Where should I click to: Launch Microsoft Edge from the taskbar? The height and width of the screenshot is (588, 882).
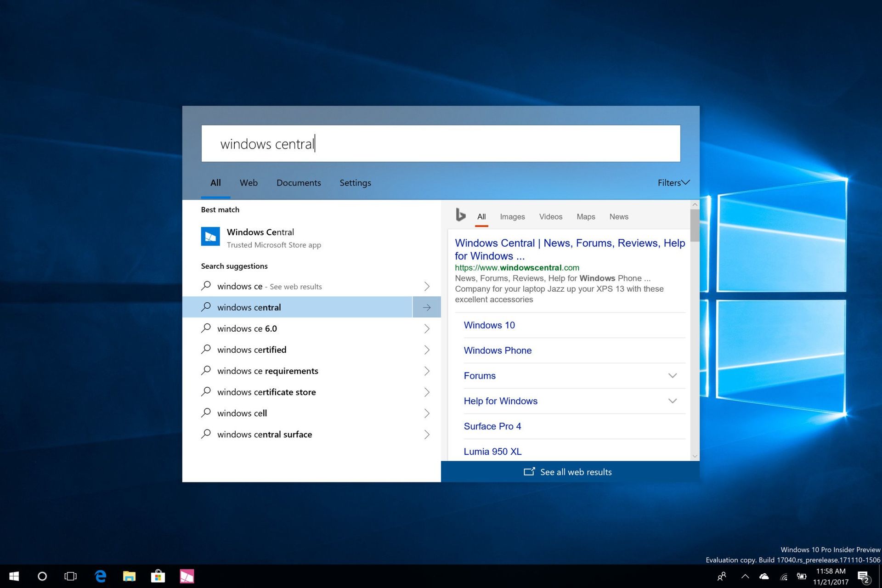[x=101, y=576]
